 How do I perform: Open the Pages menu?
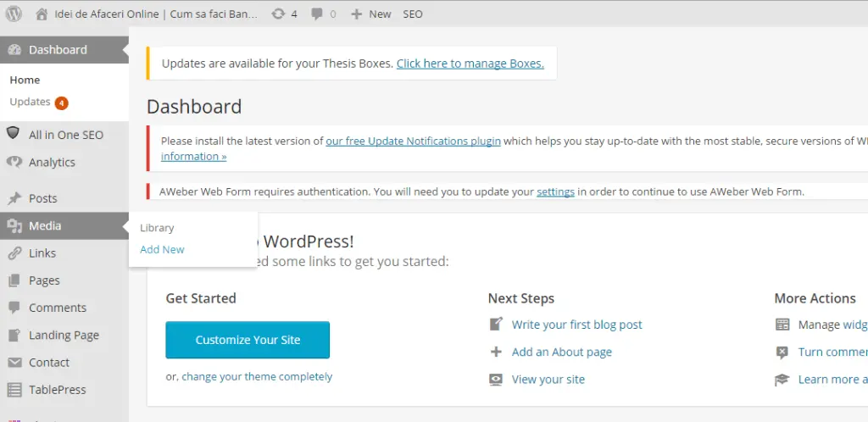[64, 280]
